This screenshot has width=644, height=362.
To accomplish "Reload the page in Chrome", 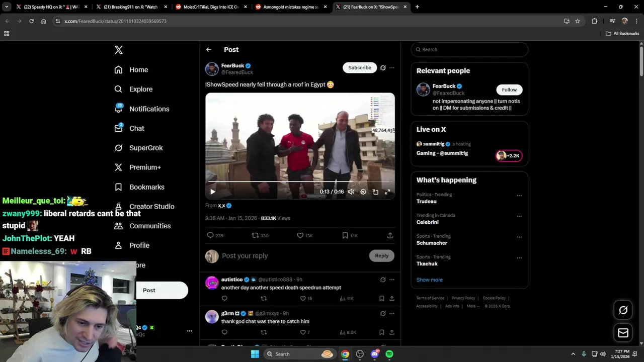I will [x=31, y=21].
